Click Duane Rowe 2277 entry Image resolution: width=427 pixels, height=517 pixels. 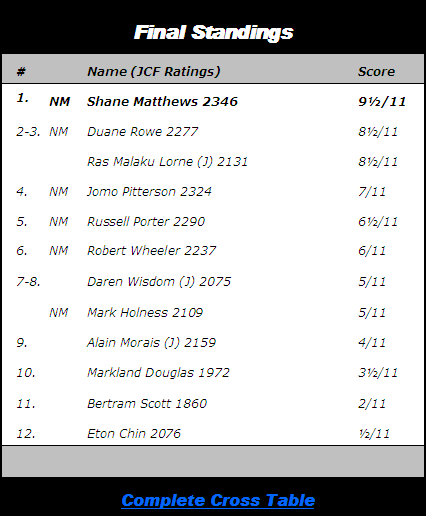[x=143, y=132]
